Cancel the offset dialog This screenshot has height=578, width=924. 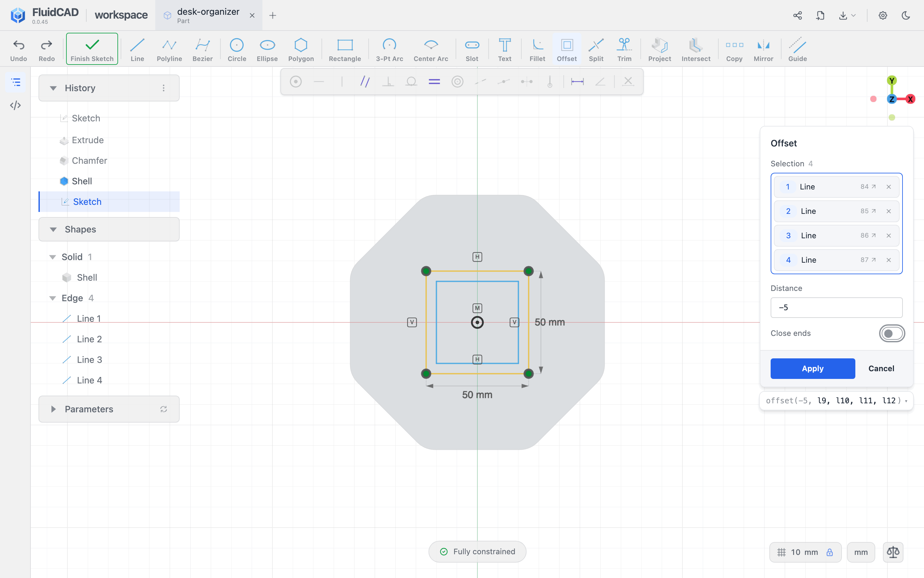point(881,369)
